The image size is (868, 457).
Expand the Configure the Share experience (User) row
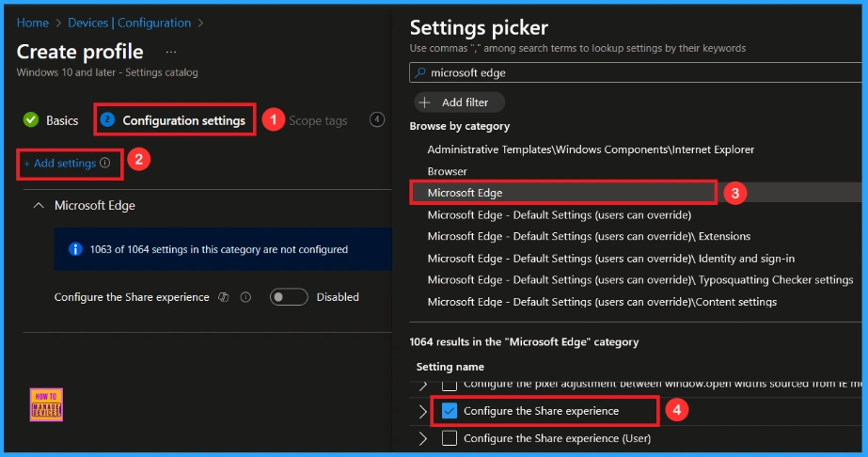coord(423,438)
